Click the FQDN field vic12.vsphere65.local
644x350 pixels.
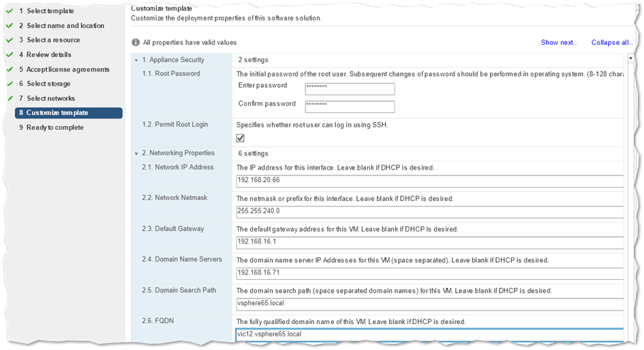click(x=429, y=334)
